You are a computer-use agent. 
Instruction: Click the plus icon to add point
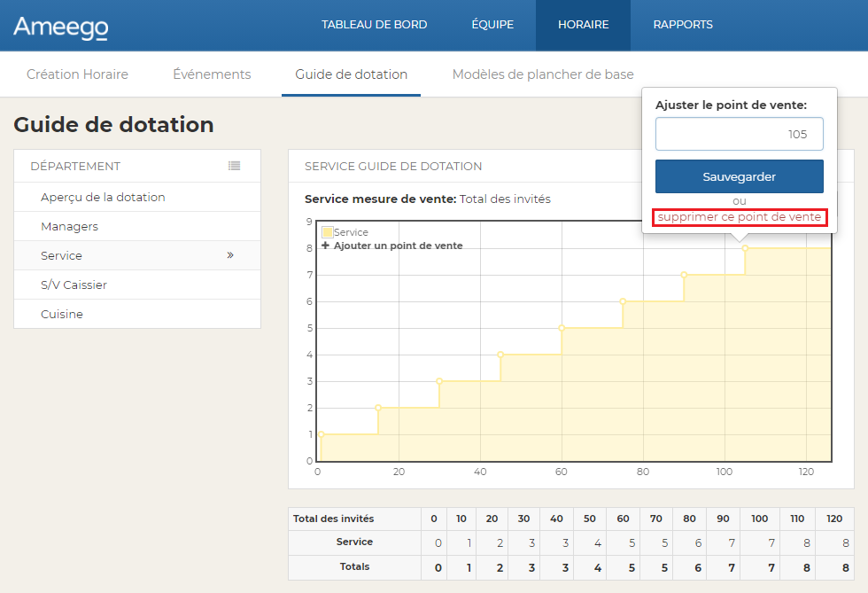pos(325,246)
